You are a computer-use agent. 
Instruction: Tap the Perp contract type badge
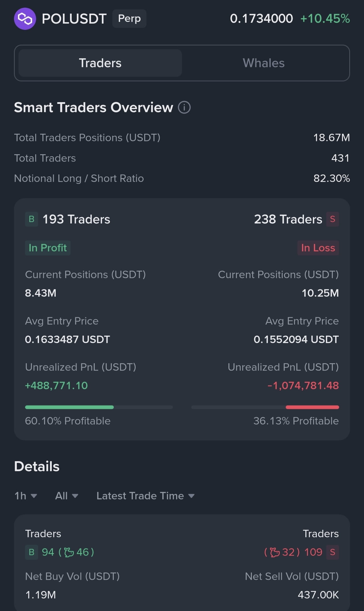pos(129,19)
